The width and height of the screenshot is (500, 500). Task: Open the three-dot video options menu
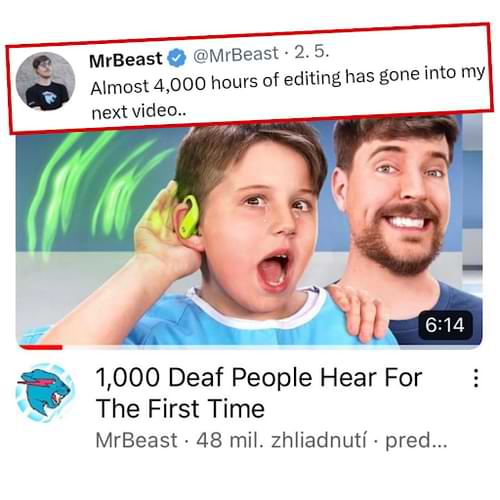coord(476,378)
